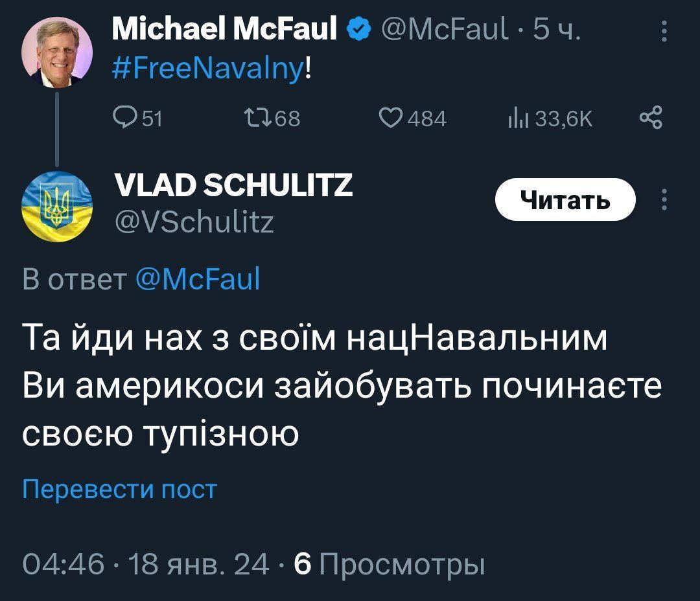Click the share icon on McFaul's tweet

tap(650, 118)
